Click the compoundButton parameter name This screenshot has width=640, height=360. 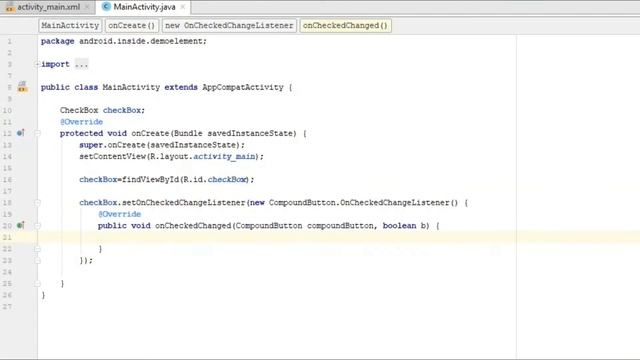click(341, 225)
